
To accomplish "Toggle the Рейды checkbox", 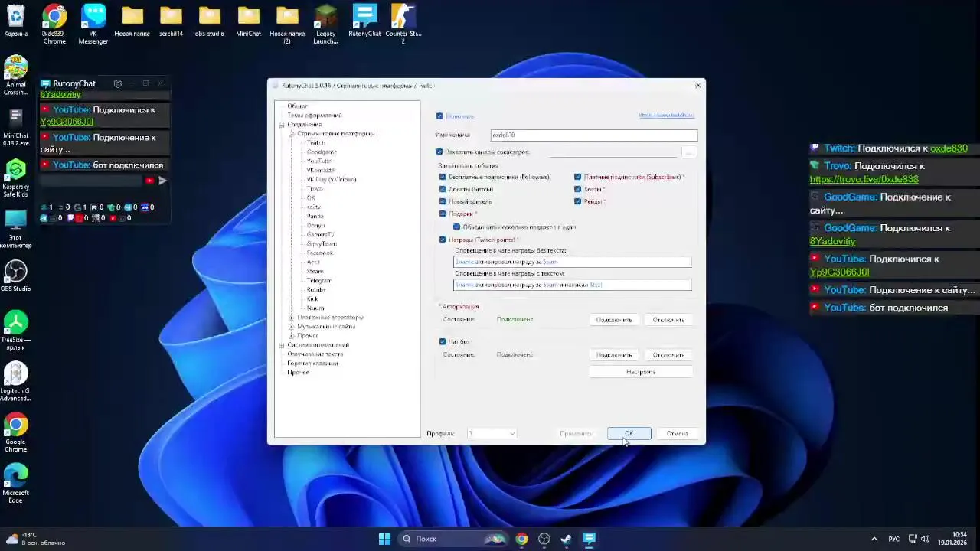I will [577, 201].
